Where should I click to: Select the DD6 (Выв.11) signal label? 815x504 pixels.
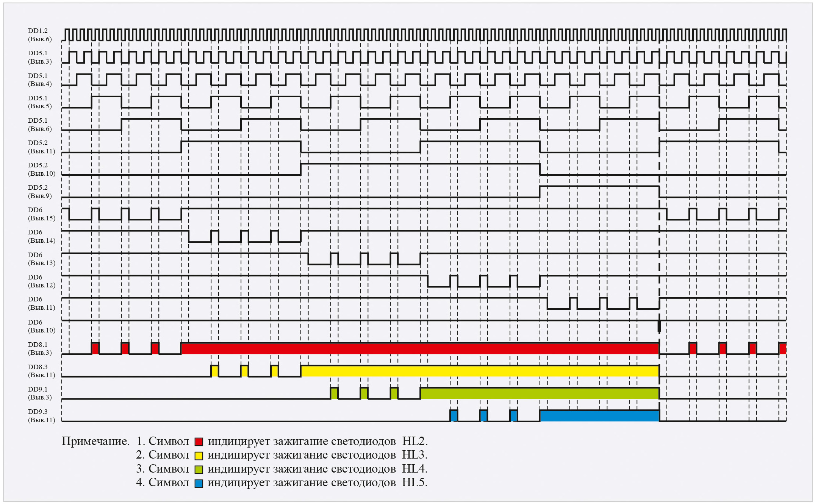[42, 303]
